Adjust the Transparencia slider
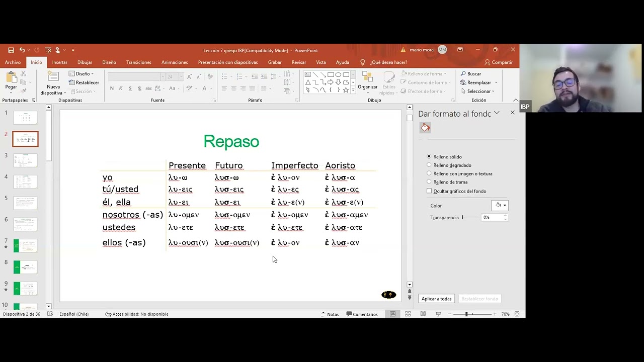This screenshot has width=644, height=362. [x=470, y=217]
